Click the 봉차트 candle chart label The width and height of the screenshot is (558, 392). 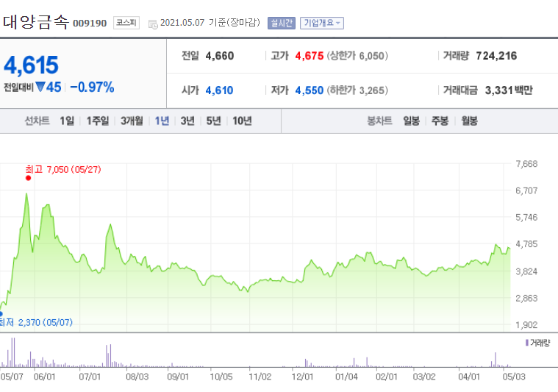point(379,121)
